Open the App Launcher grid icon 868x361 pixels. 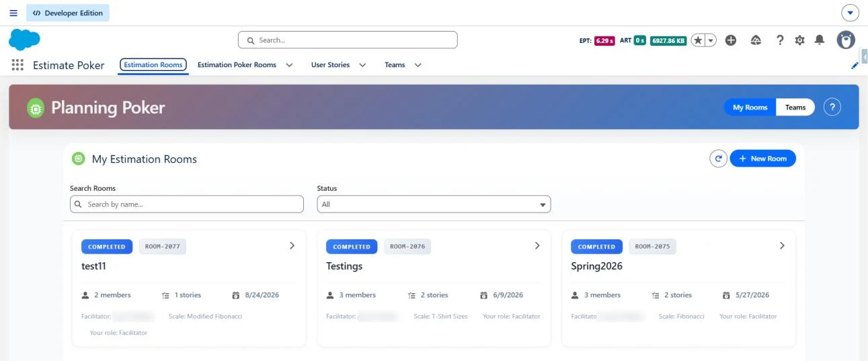point(17,65)
